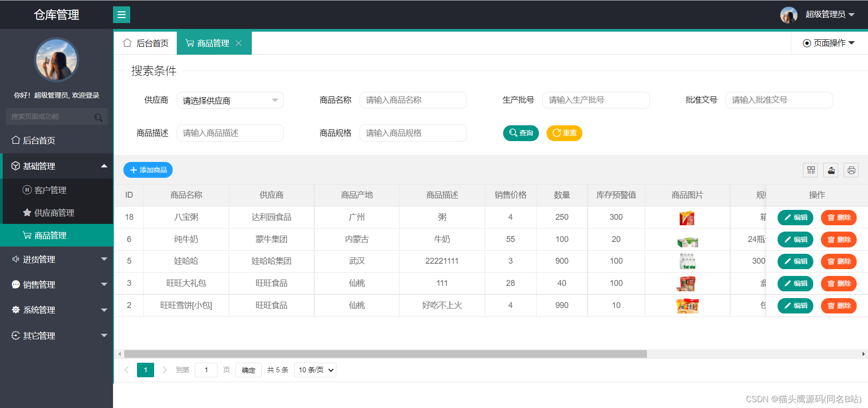Expand the 系统管理 sidebar menu

coord(57,310)
